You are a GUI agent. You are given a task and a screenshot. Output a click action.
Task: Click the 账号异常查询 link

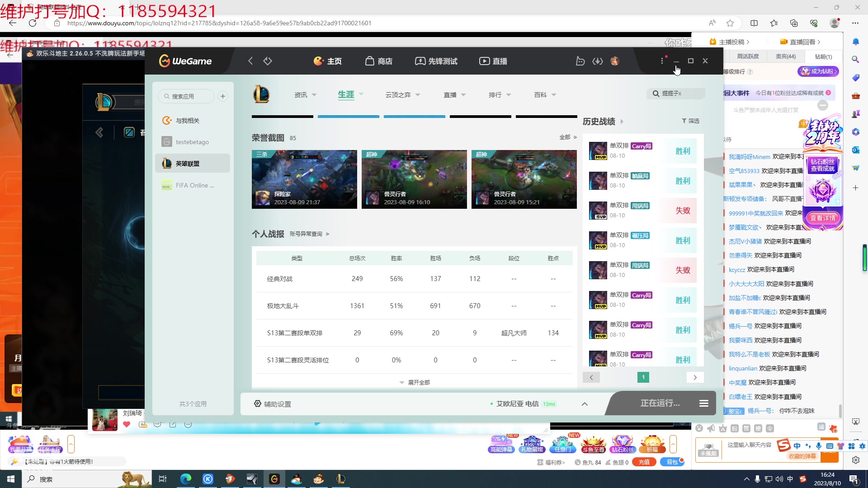click(x=306, y=234)
